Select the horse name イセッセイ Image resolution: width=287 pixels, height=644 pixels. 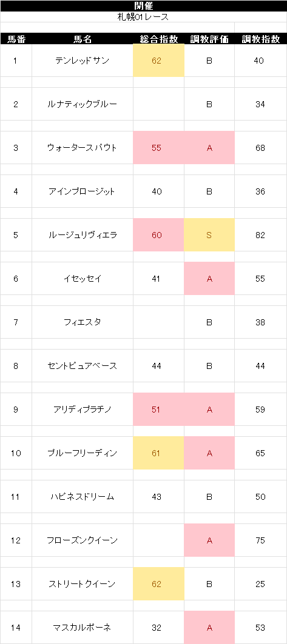point(83,279)
